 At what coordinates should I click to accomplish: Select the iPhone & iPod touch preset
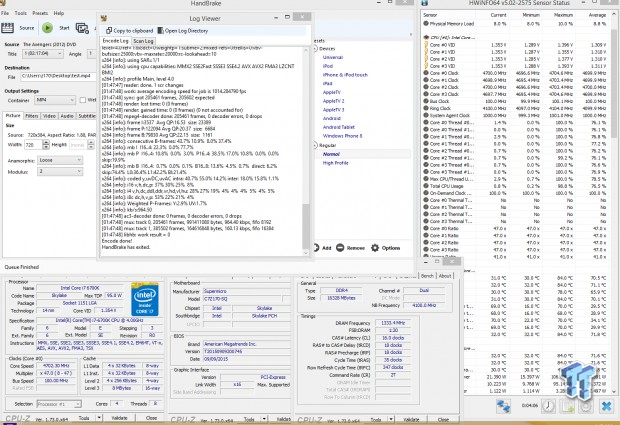pyautogui.click(x=345, y=75)
